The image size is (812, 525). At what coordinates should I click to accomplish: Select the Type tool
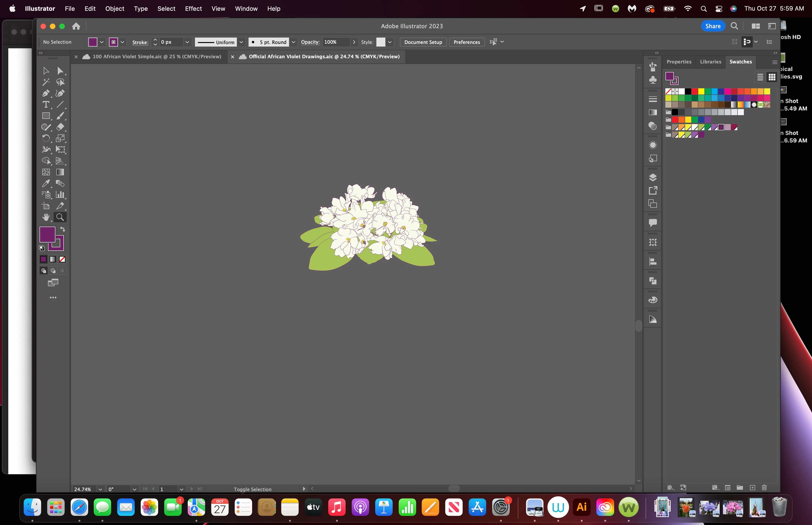tap(46, 104)
